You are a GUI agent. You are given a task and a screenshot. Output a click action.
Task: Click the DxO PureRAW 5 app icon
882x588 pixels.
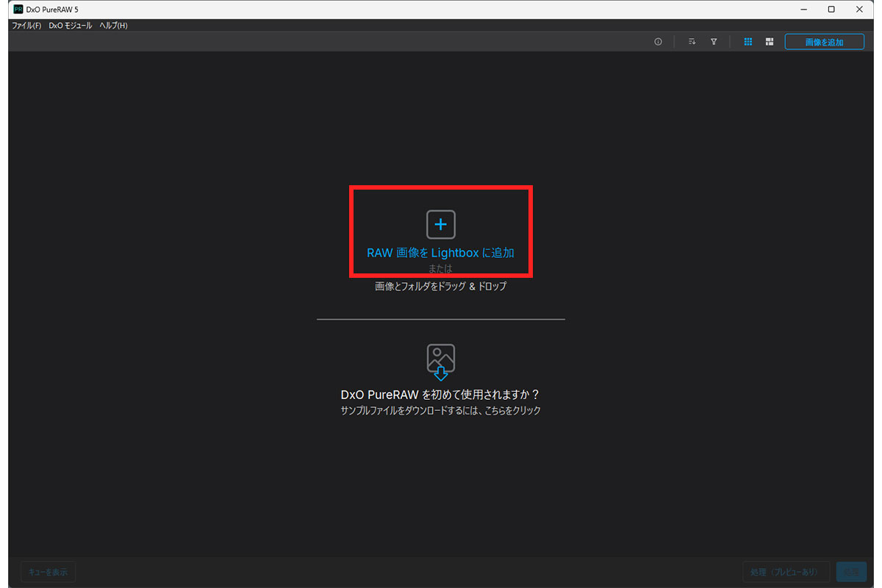[18, 9]
